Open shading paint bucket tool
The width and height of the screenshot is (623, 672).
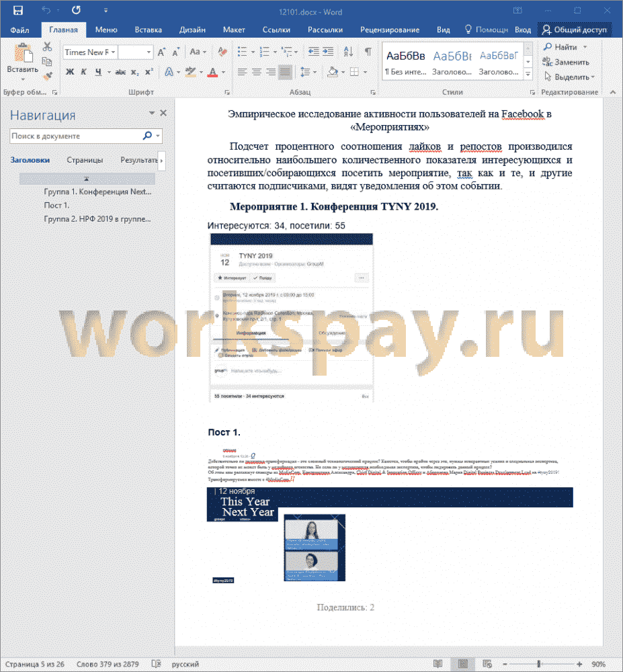[x=333, y=72]
